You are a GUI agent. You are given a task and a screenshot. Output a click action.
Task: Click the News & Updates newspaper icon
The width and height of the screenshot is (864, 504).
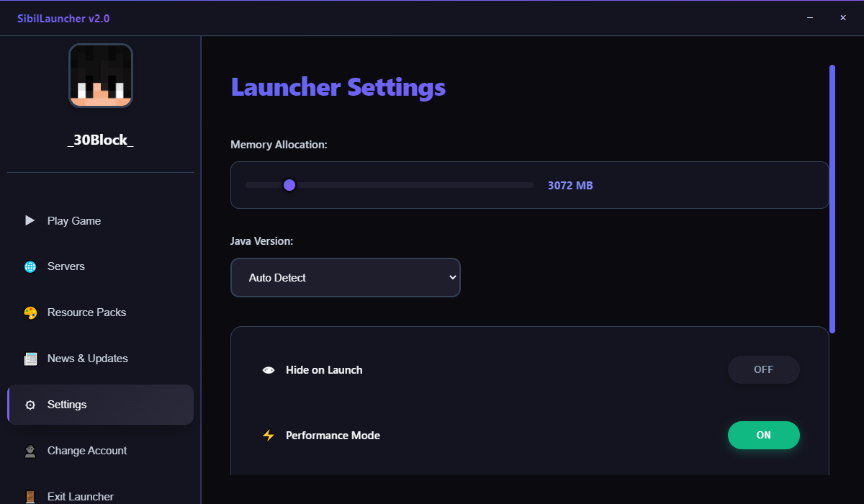(30, 359)
